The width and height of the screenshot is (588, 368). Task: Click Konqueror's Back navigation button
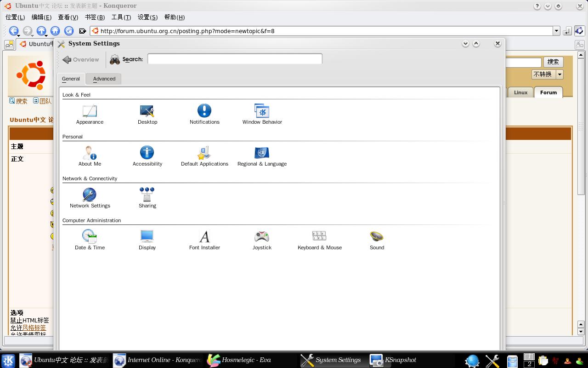14,31
